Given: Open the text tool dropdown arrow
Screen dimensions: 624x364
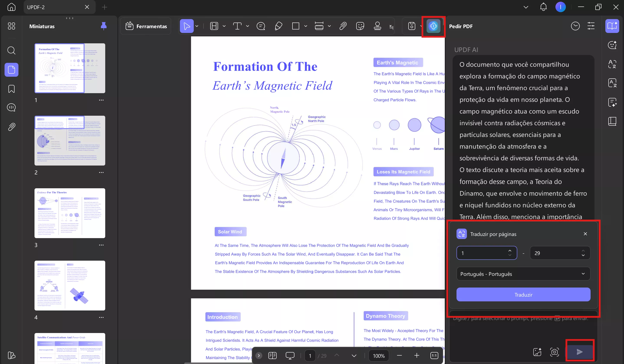Looking at the screenshot, I should click(x=247, y=26).
